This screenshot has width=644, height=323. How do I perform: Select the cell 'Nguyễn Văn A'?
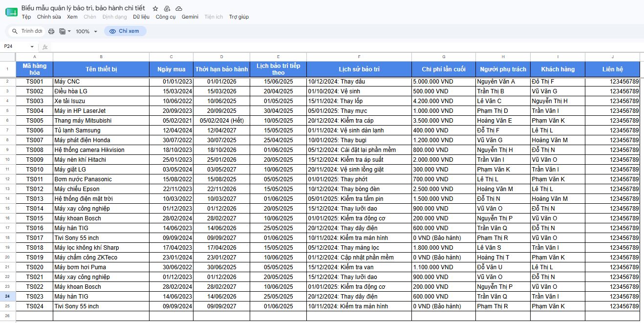503,82
